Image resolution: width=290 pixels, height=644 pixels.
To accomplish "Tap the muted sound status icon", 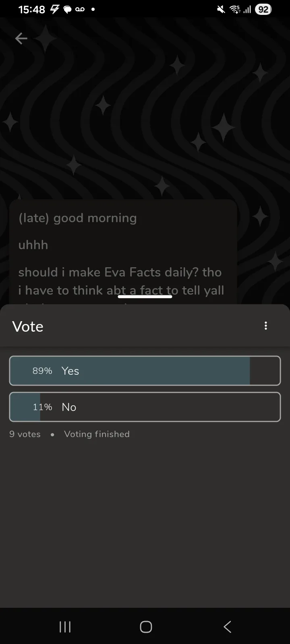I will tap(221, 9).
